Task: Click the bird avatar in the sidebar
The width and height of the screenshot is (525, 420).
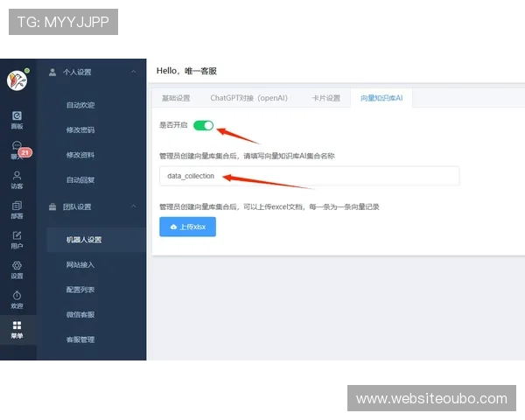Action: 17,80
